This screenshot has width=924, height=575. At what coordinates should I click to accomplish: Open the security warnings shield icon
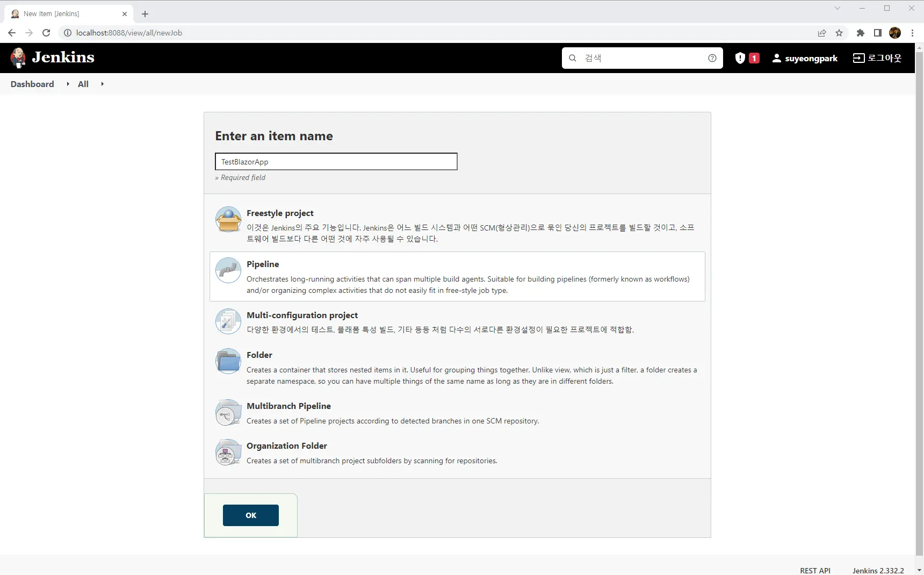[x=740, y=58]
